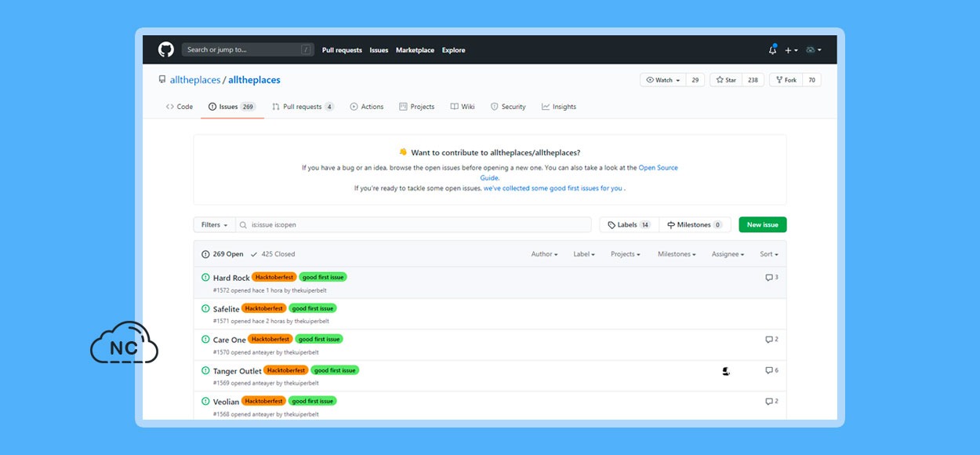Open the good first issues collection link

pos(553,188)
